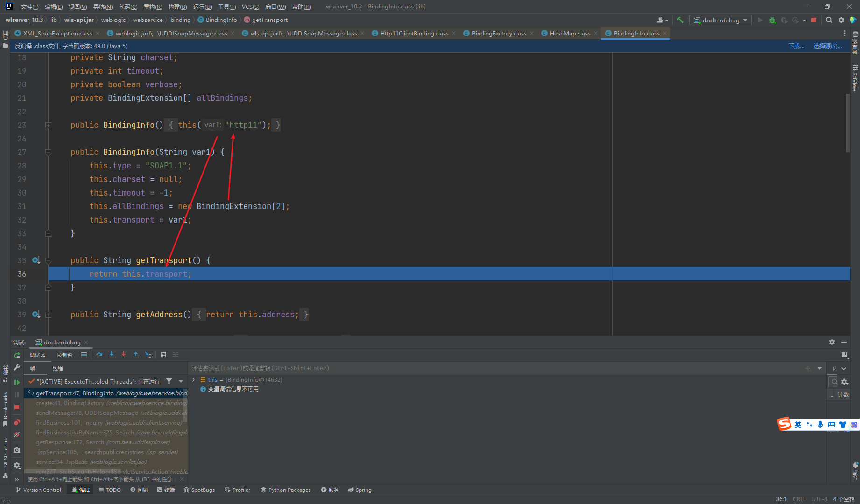The image size is (860, 504).
Task: Open the thread selector dropdown arrow
Action: coord(181,381)
